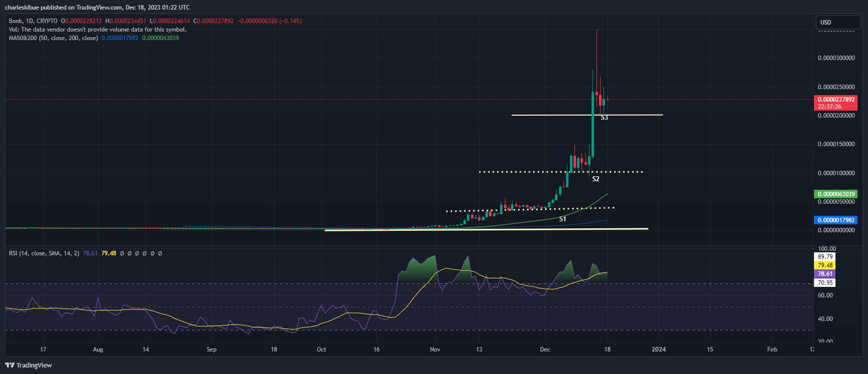Click the Dec label on time axis

click(x=545, y=349)
